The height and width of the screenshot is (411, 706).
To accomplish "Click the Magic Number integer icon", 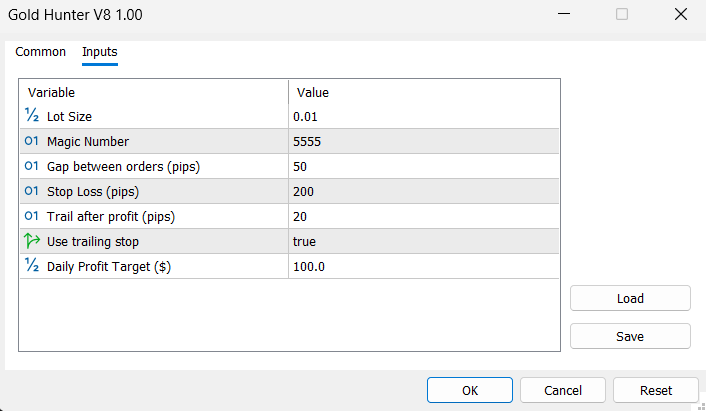I will (x=31, y=142).
